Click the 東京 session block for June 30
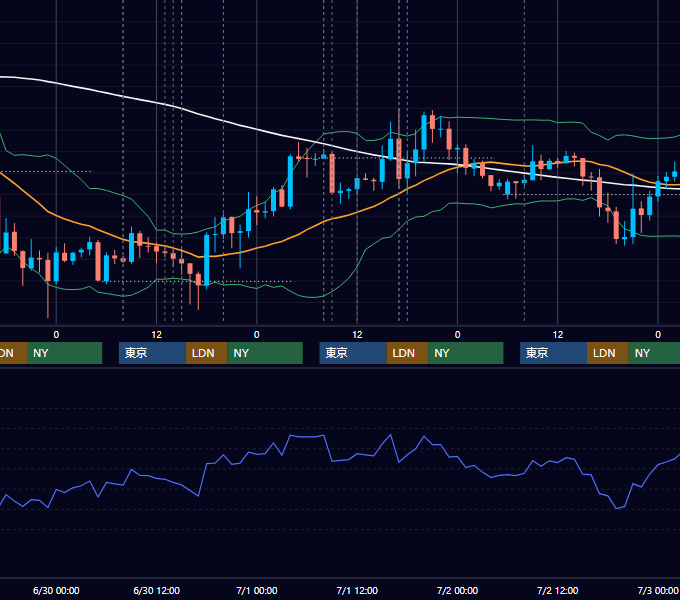Viewport: 680px width, 600px height. tap(152, 353)
